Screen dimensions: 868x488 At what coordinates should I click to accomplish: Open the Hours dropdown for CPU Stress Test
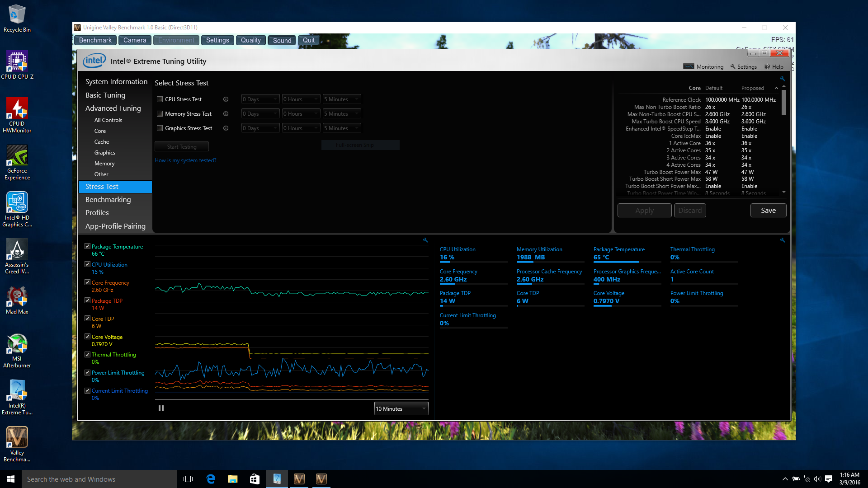pyautogui.click(x=301, y=99)
